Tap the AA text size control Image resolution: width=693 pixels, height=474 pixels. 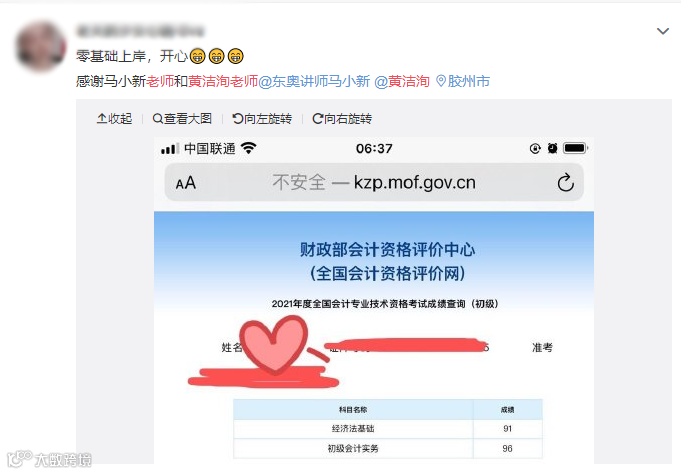186,183
